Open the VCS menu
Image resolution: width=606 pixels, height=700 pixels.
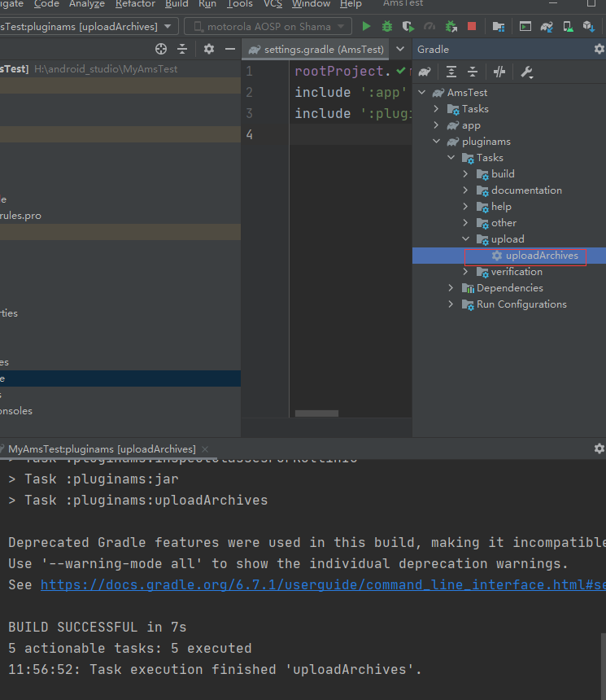(x=272, y=4)
